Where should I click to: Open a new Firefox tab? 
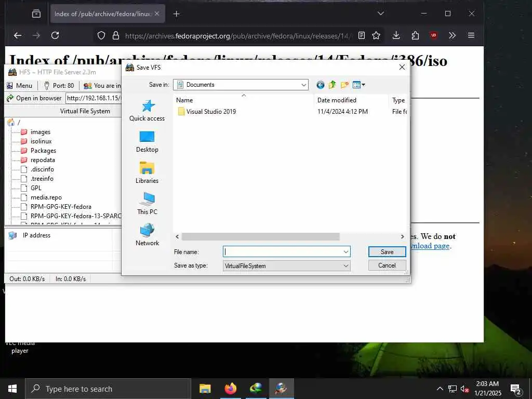click(177, 14)
